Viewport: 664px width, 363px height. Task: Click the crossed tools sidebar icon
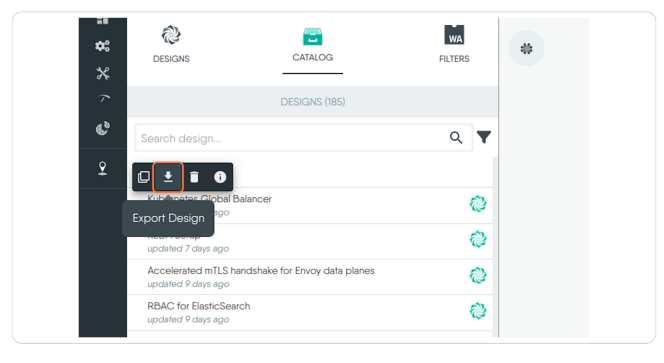coord(102,73)
